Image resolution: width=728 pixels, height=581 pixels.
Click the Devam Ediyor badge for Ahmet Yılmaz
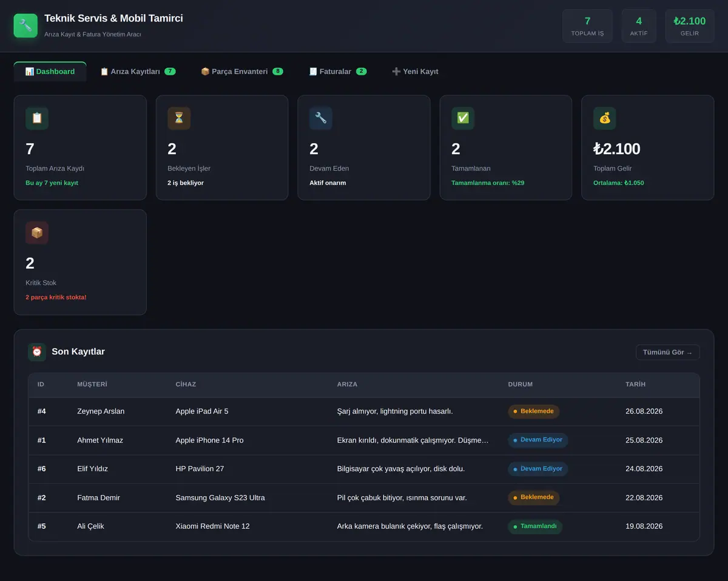pyautogui.click(x=538, y=440)
